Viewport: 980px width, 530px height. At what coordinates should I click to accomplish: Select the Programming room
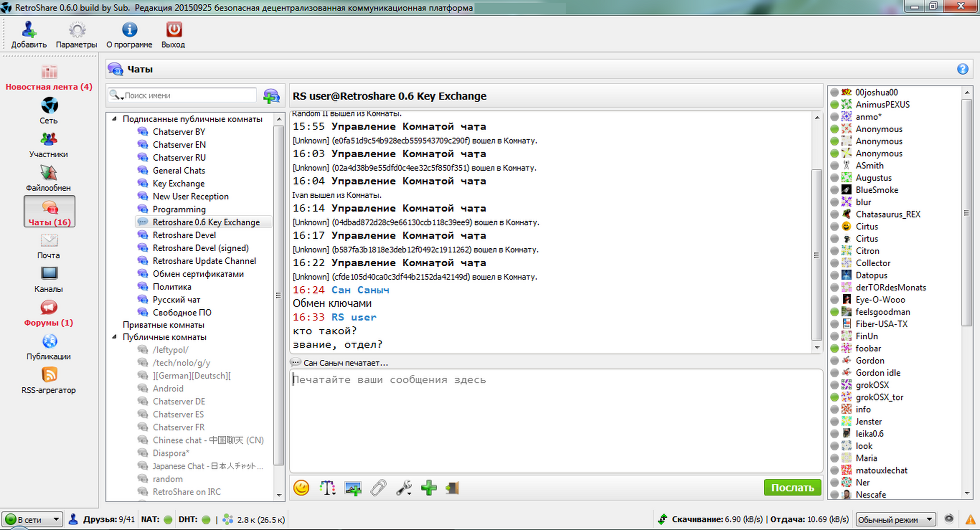pos(179,209)
